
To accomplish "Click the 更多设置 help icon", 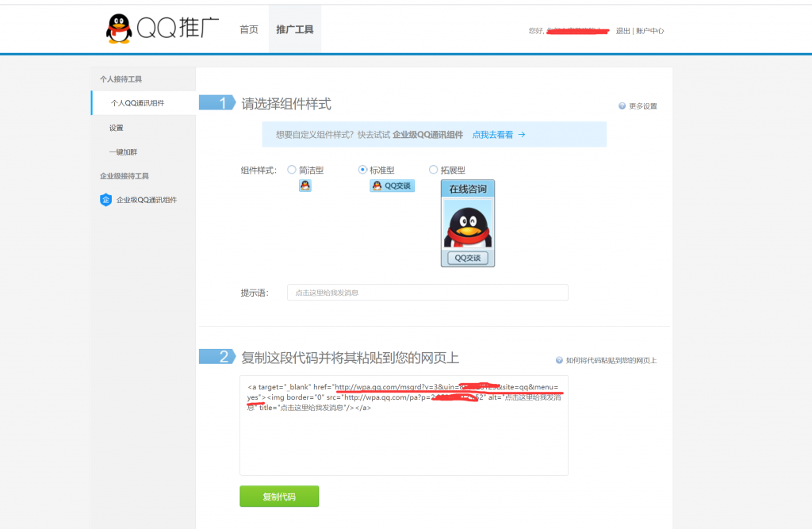I will point(622,105).
